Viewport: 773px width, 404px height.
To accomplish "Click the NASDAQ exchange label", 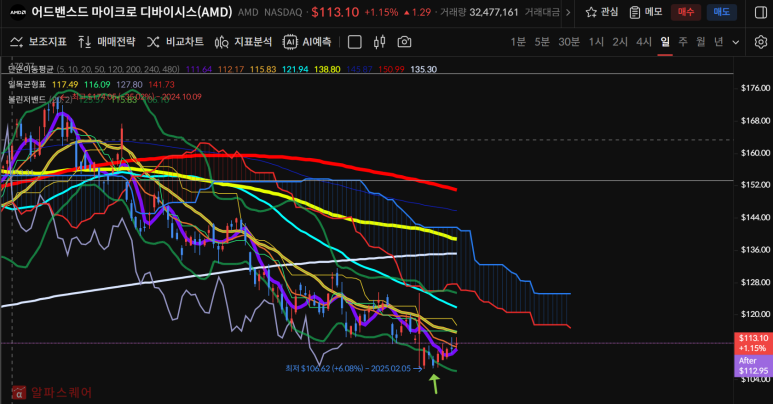I will (283, 12).
